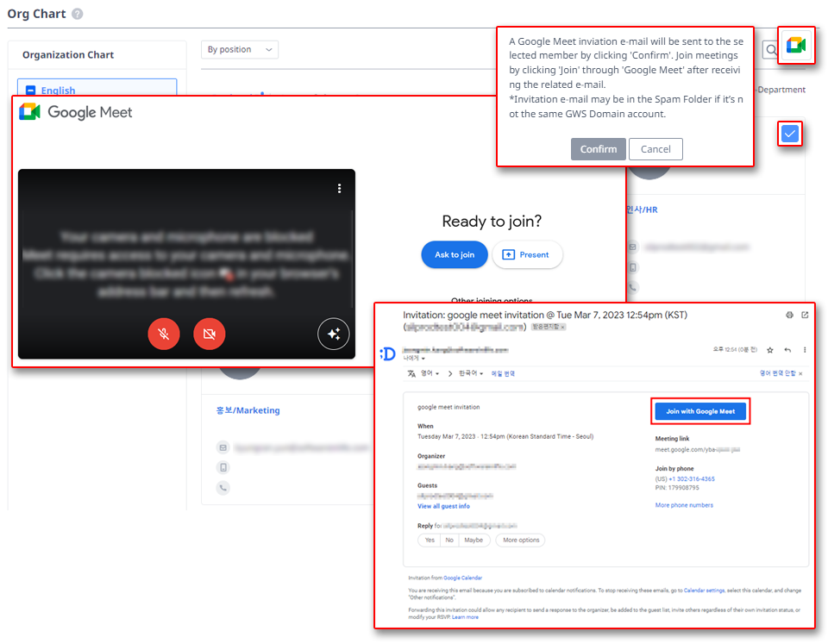Mute the microphone in the Meet preview
Image resolution: width=828 pixels, height=644 pixels.
point(164,334)
